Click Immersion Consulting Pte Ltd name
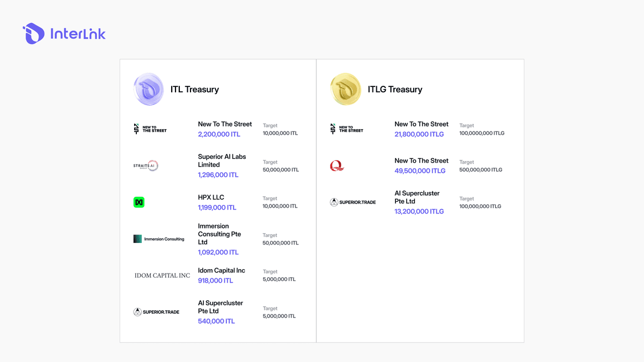The image size is (644, 362). tap(219, 234)
